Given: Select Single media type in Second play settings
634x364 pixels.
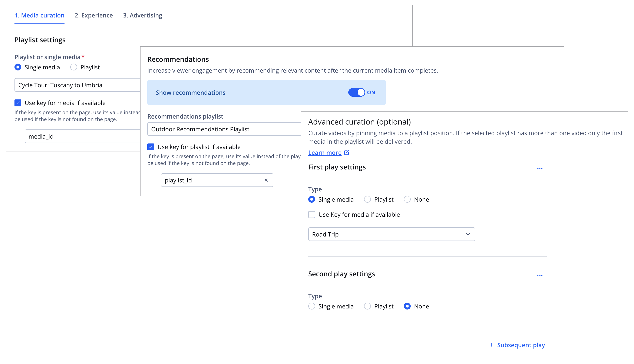Looking at the screenshot, I should [x=311, y=306].
